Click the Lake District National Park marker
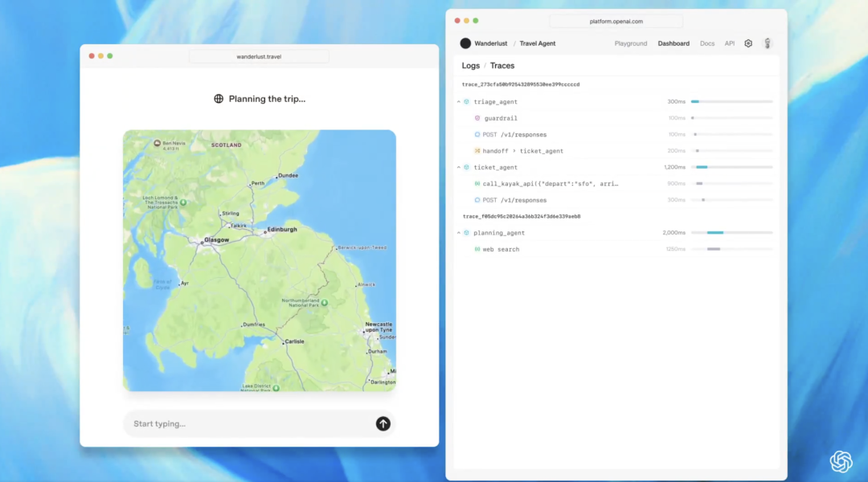This screenshot has height=482, width=868. pyautogui.click(x=276, y=388)
